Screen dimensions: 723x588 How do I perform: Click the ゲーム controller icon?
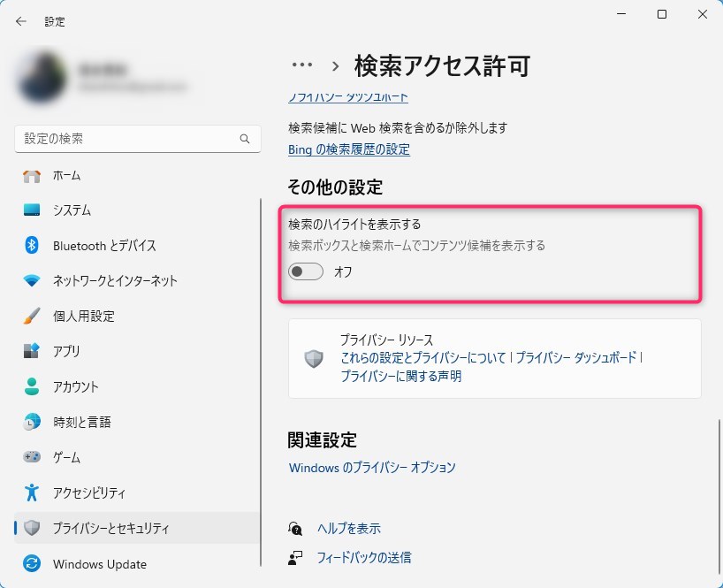[32, 458]
